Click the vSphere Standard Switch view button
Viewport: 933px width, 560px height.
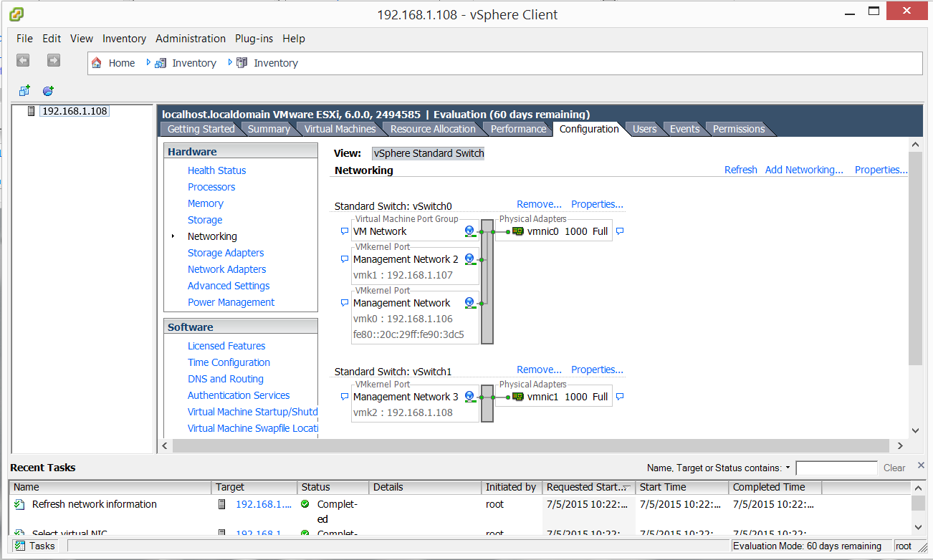click(429, 153)
